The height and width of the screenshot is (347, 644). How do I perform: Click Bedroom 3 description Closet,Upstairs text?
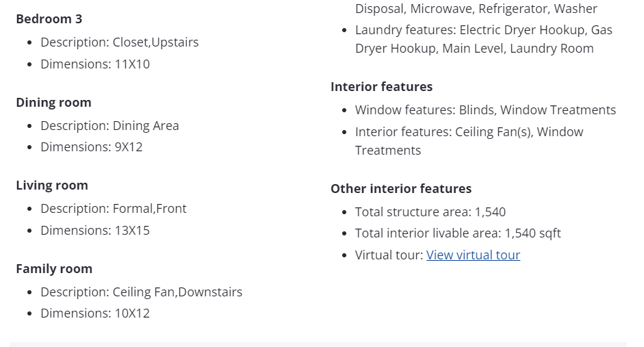[x=119, y=42]
